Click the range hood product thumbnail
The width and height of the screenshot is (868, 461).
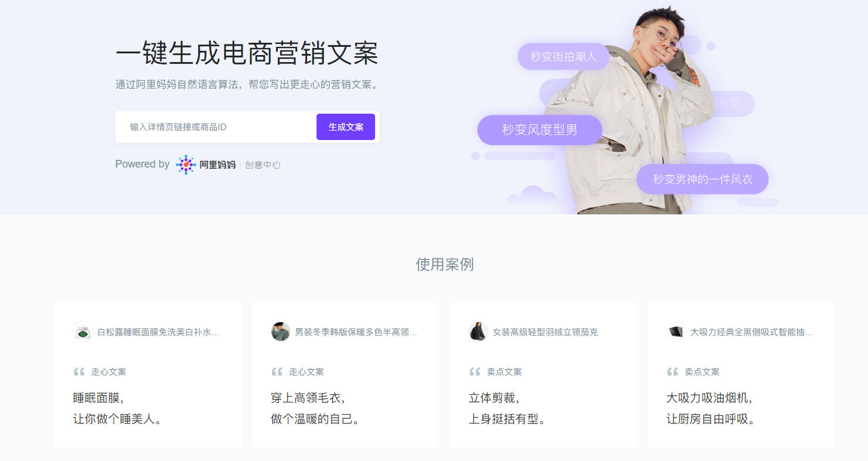pos(676,332)
